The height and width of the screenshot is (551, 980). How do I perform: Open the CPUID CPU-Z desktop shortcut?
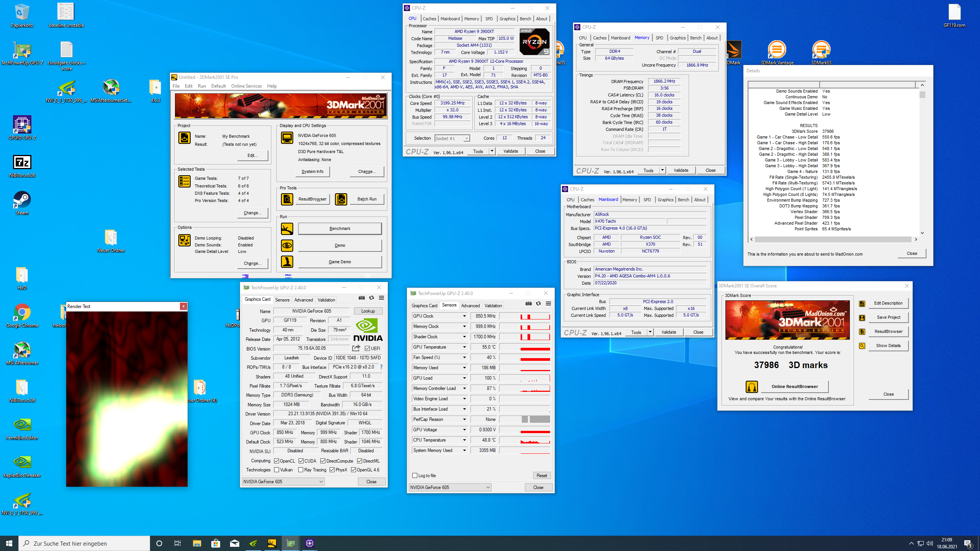click(x=22, y=128)
